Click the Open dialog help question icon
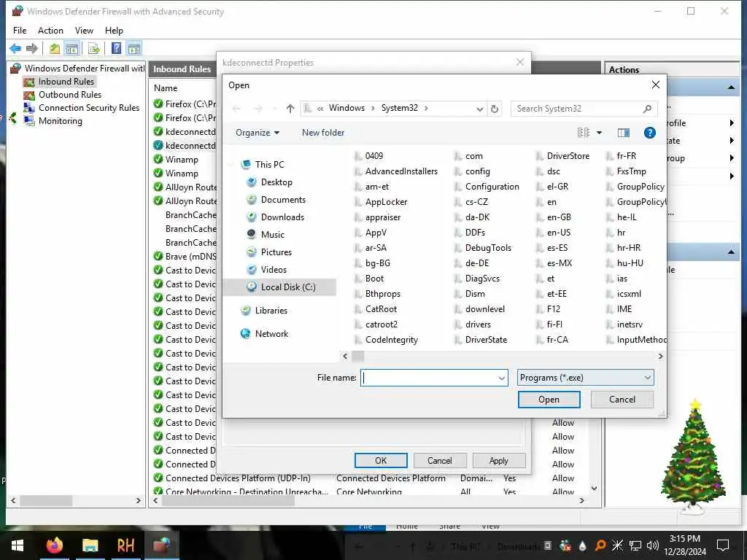Viewport: 747px width, 560px height. tap(649, 133)
